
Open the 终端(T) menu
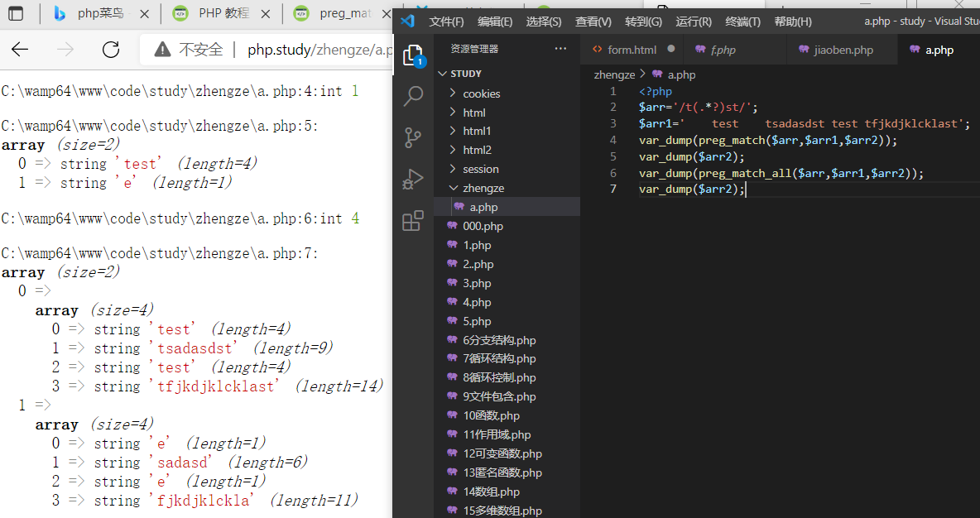(x=742, y=22)
